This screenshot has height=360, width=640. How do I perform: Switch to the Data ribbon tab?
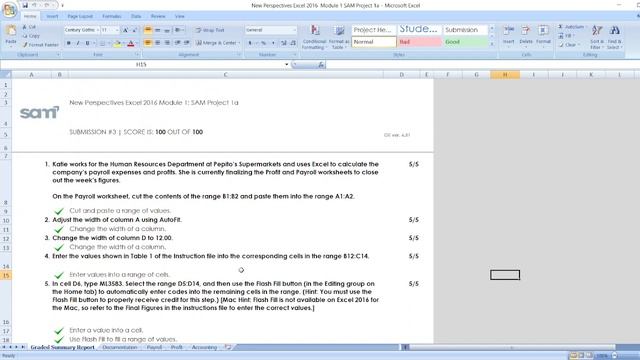click(136, 16)
